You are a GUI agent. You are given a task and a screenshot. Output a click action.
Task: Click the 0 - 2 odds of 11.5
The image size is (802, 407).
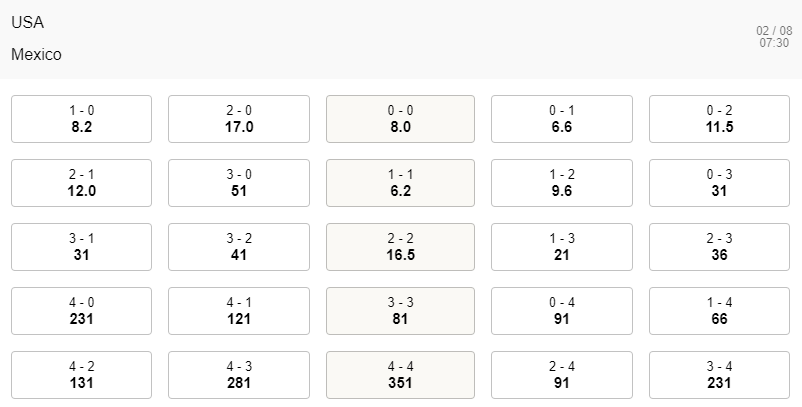click(719, 119)
